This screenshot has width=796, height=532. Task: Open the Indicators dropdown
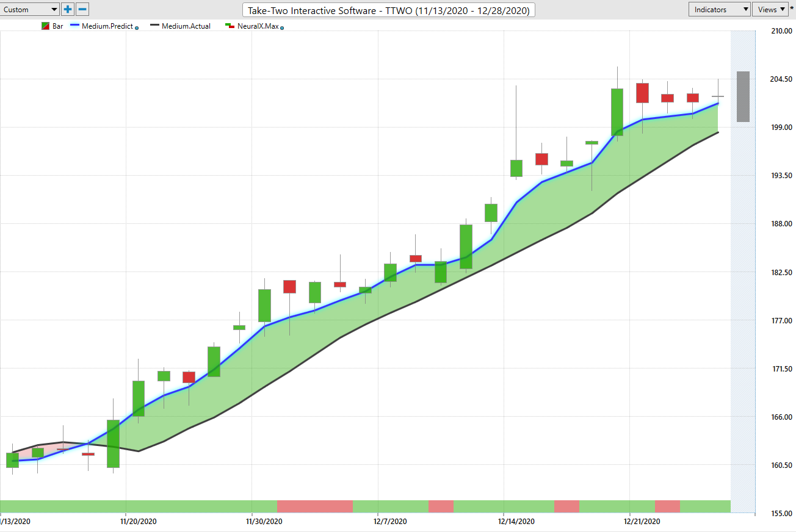pyautogui.click(x=720, y=10)
